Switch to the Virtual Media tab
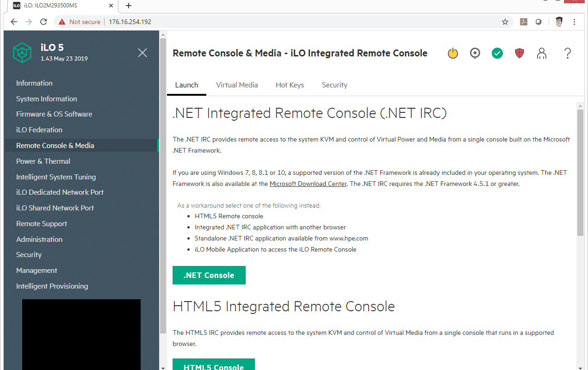The width and height of the screenshot is (588, 370). tap(237, 85)
